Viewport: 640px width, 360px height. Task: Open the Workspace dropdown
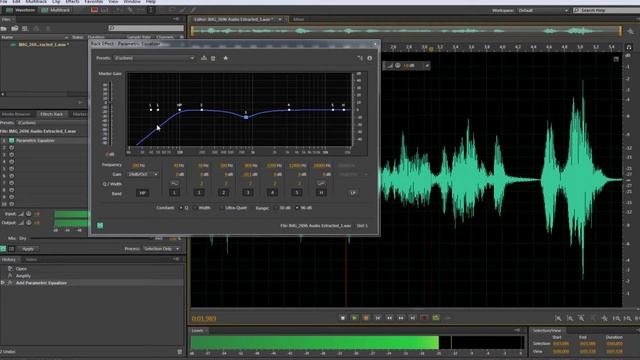pos(543,10)
